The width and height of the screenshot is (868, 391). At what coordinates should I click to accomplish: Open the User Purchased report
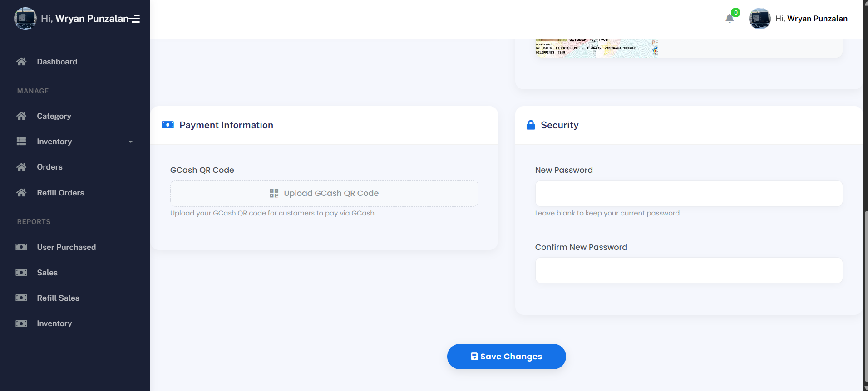click(66, 247)
